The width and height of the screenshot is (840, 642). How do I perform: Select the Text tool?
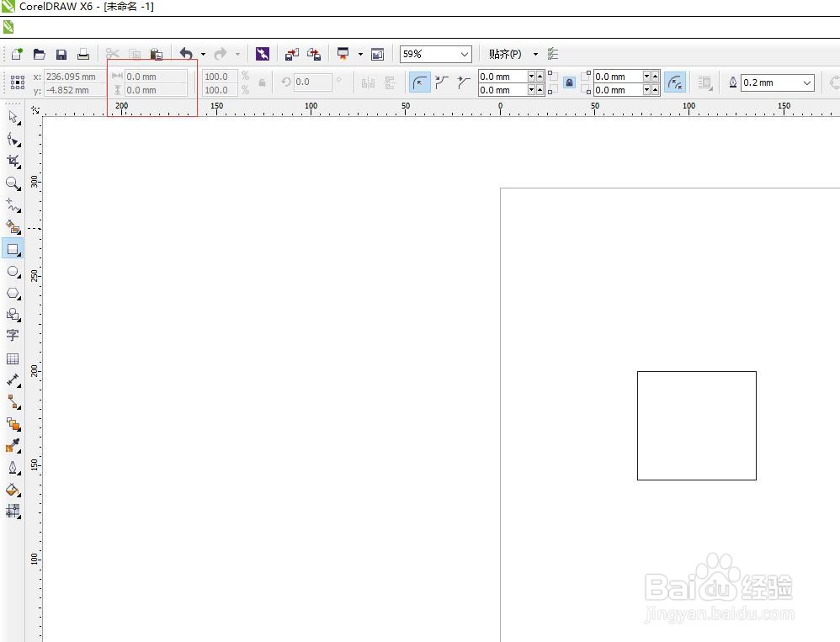coord(13,336)
